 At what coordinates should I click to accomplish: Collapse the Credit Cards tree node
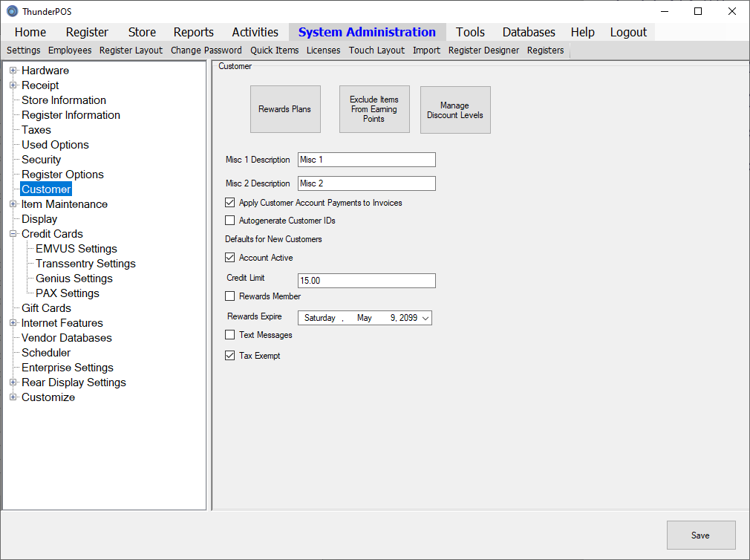[x=13, y=234]
